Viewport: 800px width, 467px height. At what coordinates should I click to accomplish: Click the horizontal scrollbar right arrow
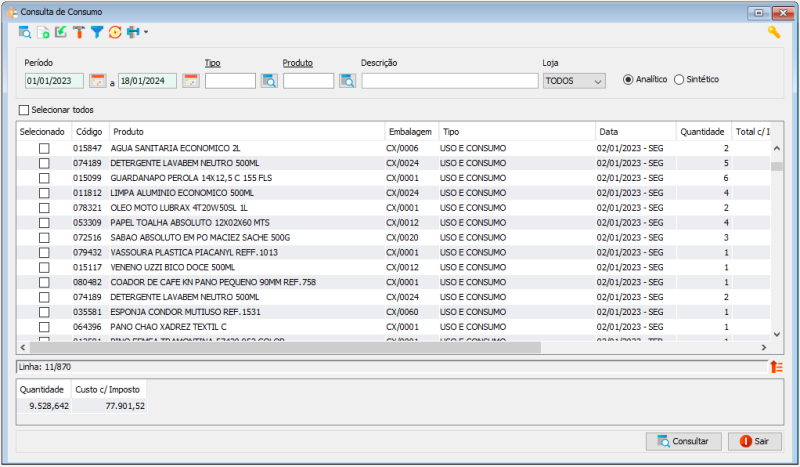[x=764, y=347]
